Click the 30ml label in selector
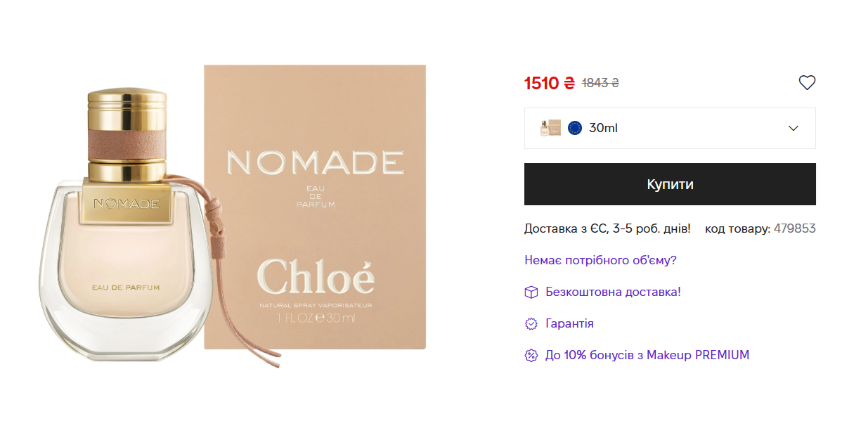This screenshot has width=868, height=426. (603, 128)
